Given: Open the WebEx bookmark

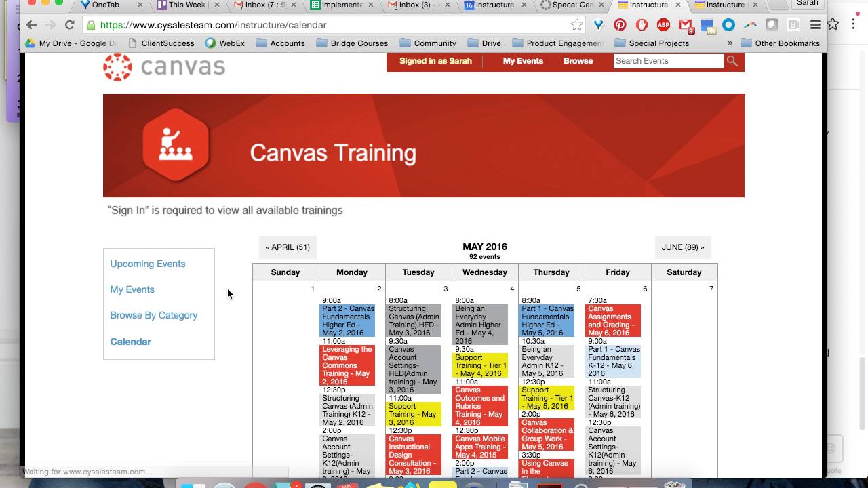Looking at the screenshot, I should (x=224, y=43).
